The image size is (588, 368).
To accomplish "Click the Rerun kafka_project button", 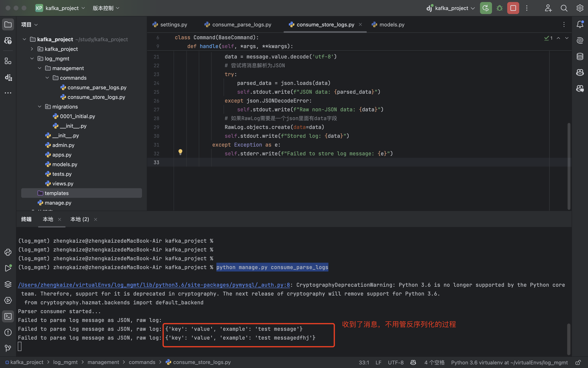I will [x=486, y=8].
